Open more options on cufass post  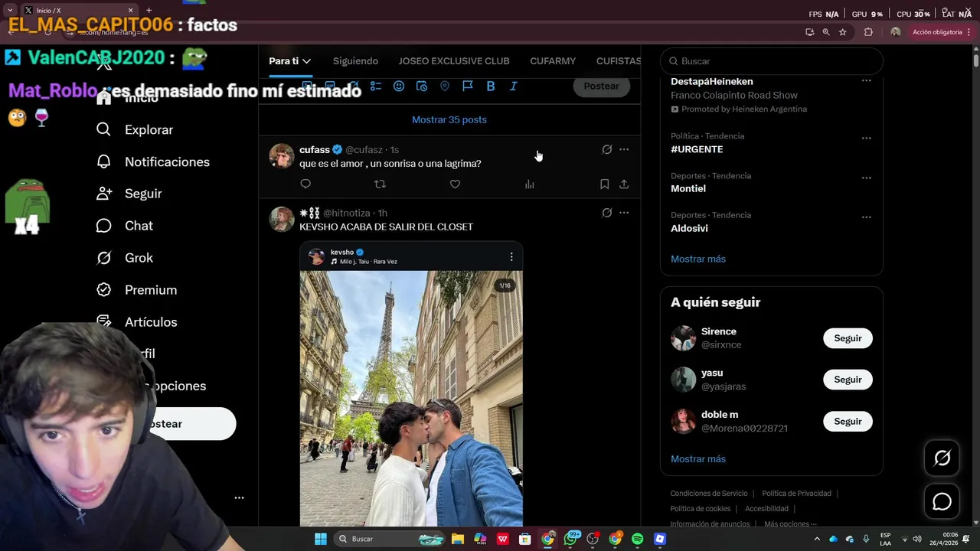[x=624, y=149]
